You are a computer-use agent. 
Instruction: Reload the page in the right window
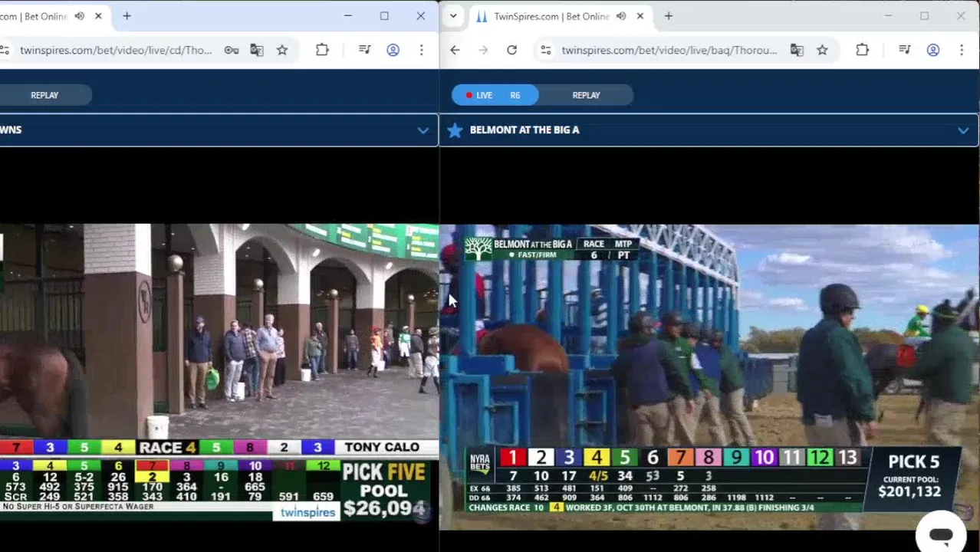coord(511,51)
